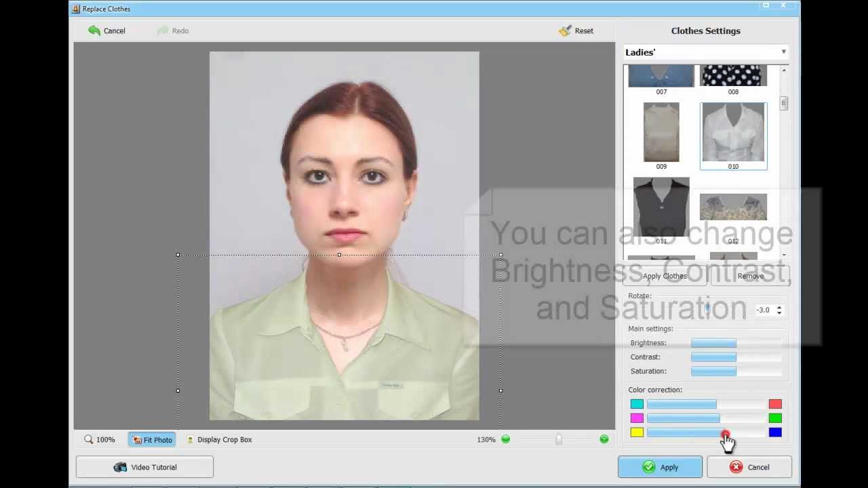Click the clothes list scrollbar thumb
The image size is (868, 488).
[784, 103]
